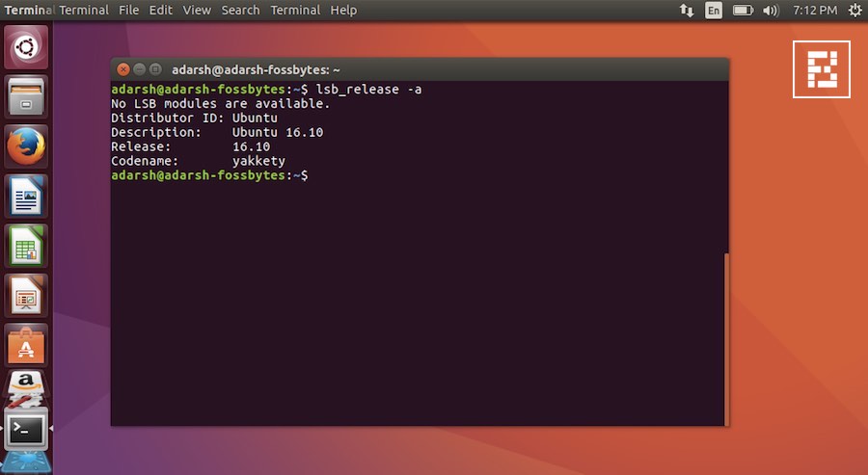
Task: Open the Edit menu
Action: tap(161, 11)
